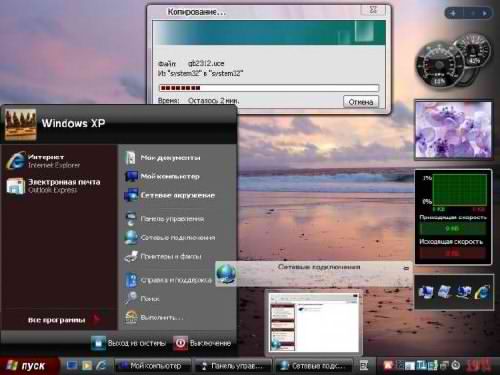Click the пуск Start button

click(29, 366)
